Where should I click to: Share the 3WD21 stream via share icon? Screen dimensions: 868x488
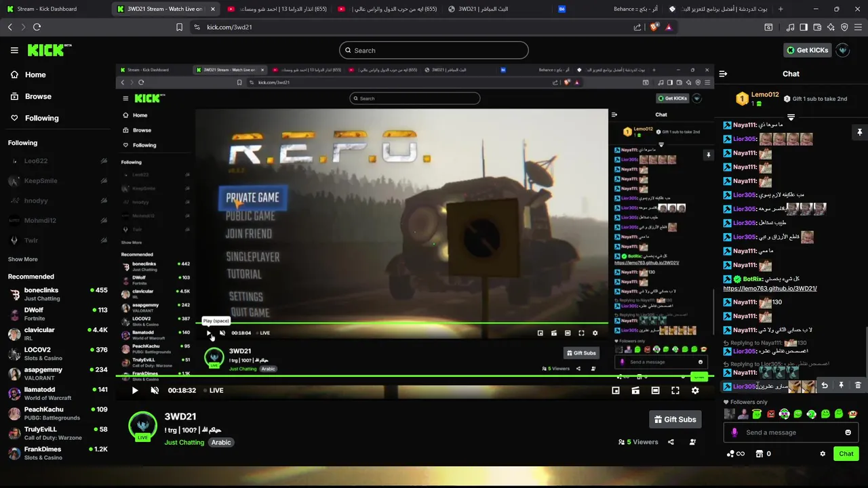[671, 442]
